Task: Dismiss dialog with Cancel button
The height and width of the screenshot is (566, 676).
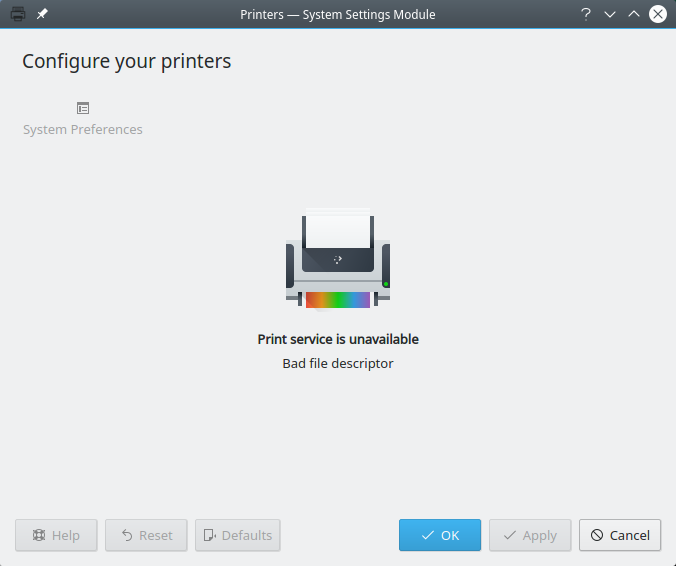Action: click(620, 535)
